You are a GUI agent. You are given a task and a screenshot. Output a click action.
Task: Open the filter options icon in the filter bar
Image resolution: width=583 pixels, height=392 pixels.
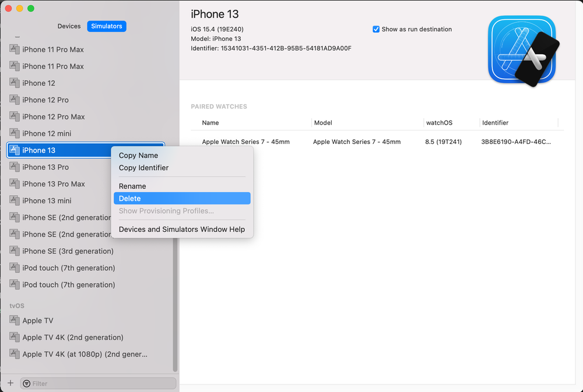(x=27, y=383)
